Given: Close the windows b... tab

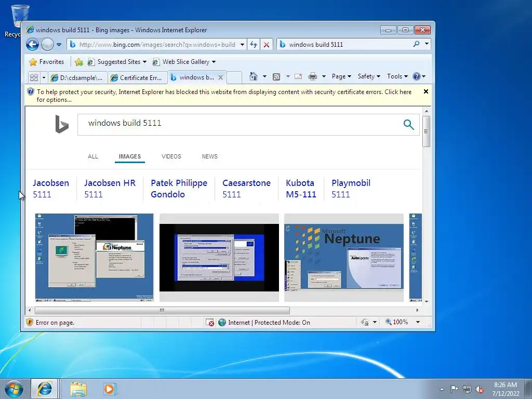Looking at the screenshot, I should pos(220,77).
